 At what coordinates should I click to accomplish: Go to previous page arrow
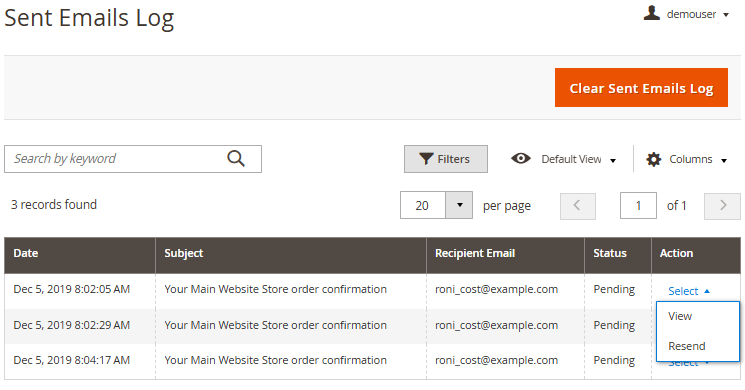coord(578,206)
